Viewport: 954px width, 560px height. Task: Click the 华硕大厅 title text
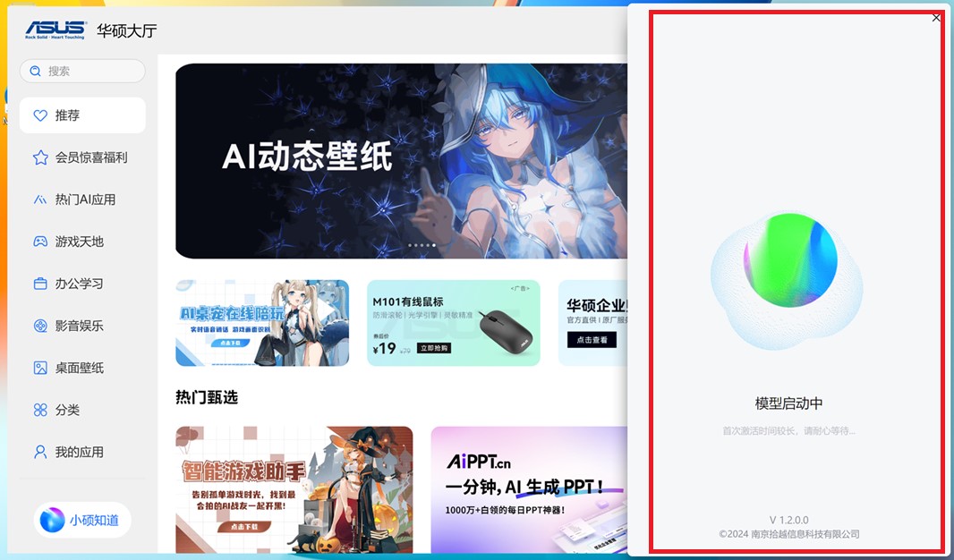pyautogui.click(x=126, y=30)
